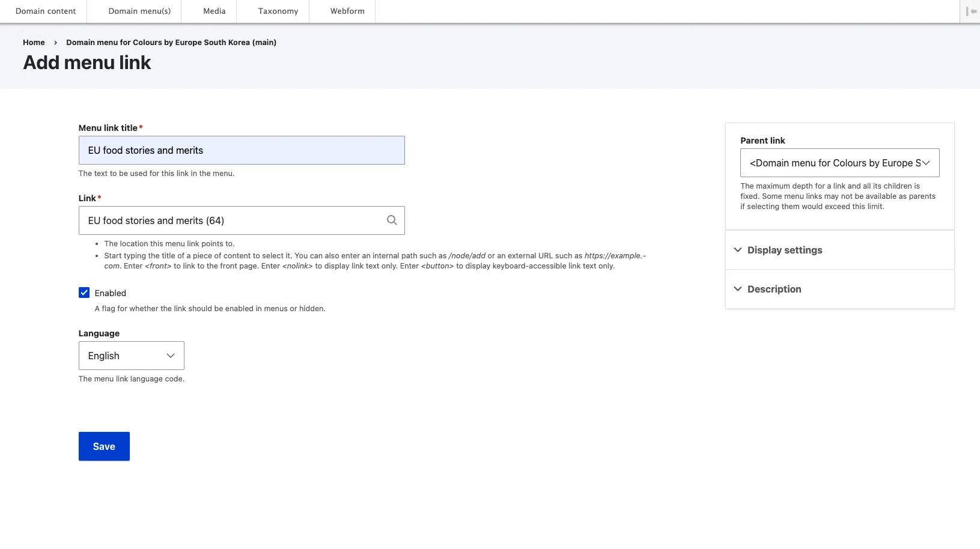Follow the Home breadcrumb link
980x549 pixels.
pyautogui.click(x=34, y=43)
